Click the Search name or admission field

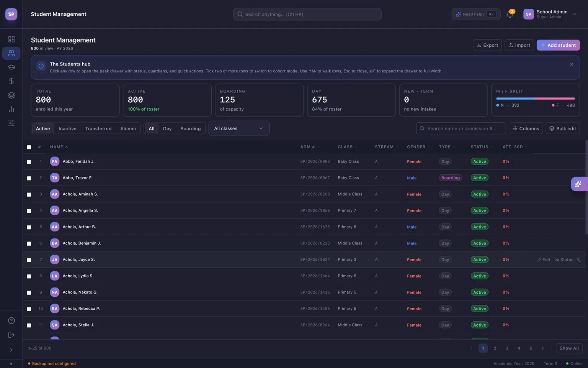[461, 128]
